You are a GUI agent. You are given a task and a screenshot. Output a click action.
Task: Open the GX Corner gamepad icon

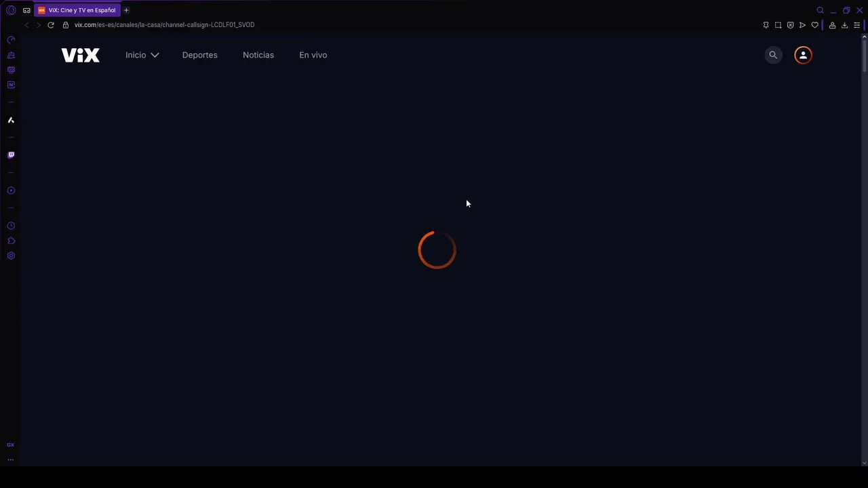[x=26, y=10]
